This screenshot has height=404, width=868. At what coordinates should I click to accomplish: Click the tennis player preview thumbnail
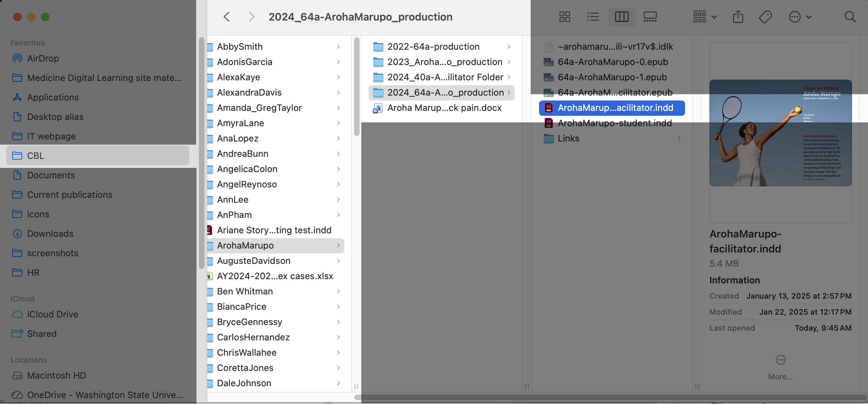coord(780,133)
